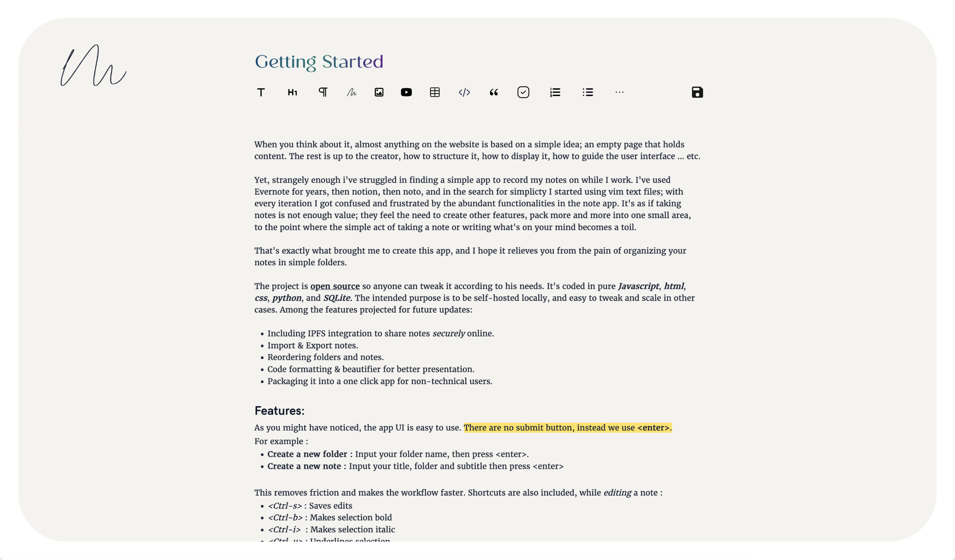Click the paragraph style toolbar button
The image size is (955, 560).
(323, 92)
